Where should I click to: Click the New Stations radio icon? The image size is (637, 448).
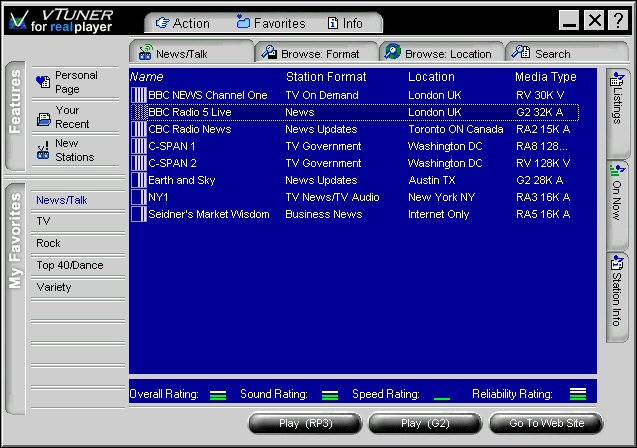point(43,151)
